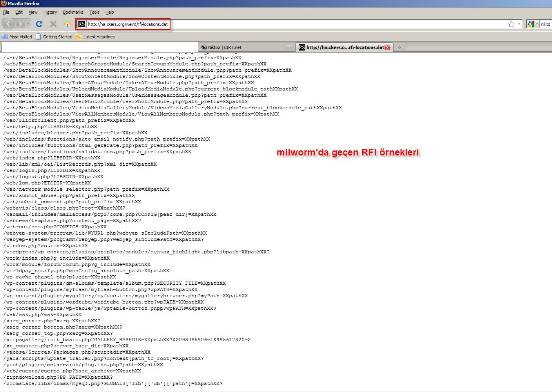Open the View menu
Image resolution: width=552 pixels, height=392 pixels.
pos(33,12)
